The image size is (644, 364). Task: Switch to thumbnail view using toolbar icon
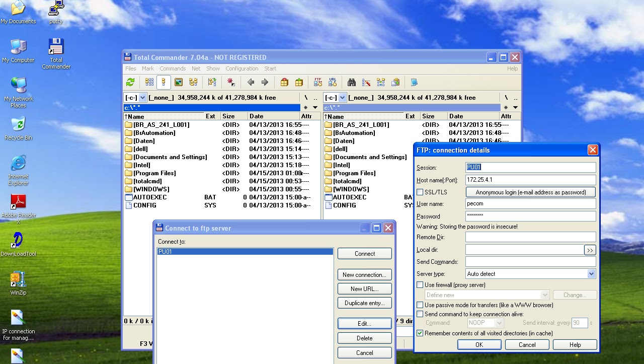point(178,82)
